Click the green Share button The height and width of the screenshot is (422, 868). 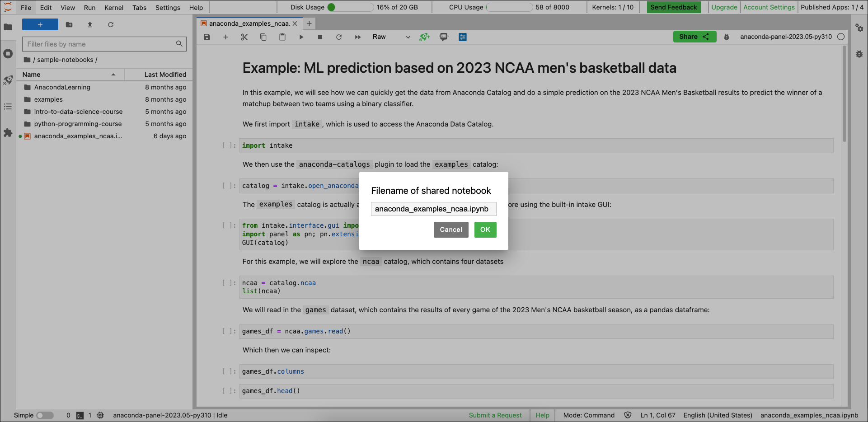point(694,37)
